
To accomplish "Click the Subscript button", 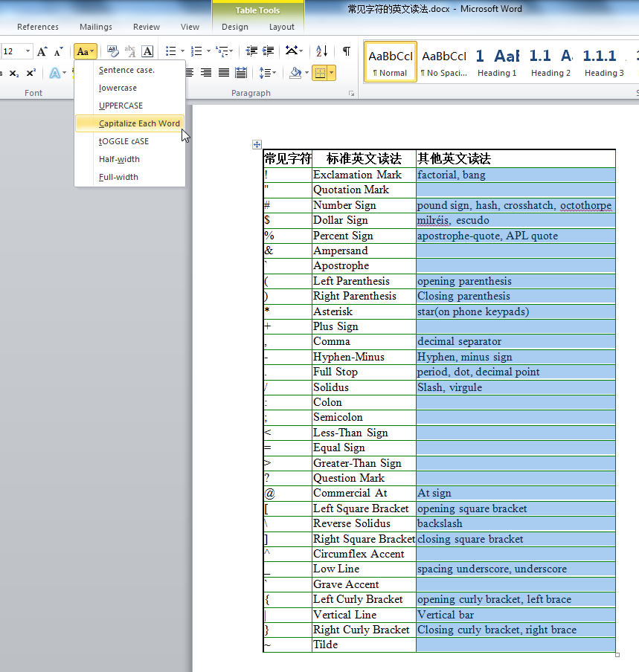I will pos(14,74).
